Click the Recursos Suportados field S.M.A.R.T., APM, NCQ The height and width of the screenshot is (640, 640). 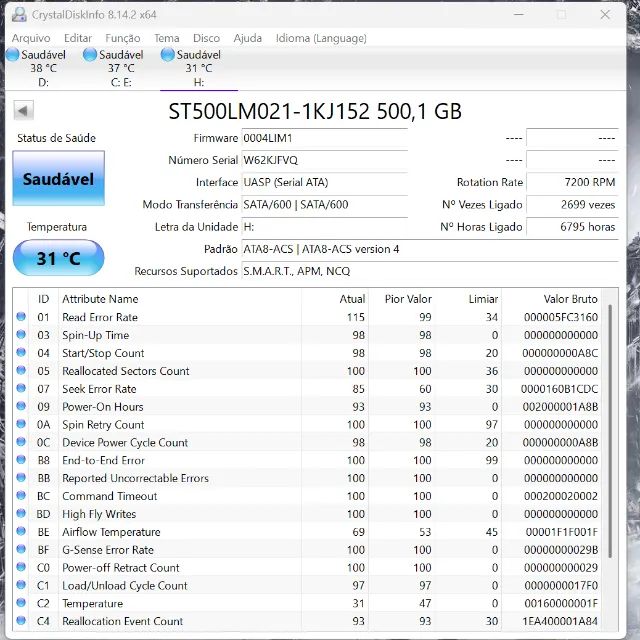[430, 271]
